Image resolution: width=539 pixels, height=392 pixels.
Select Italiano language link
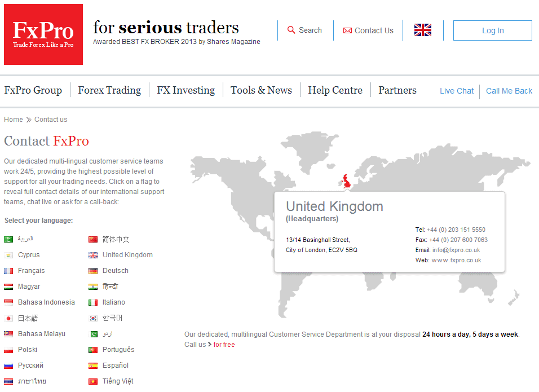pos(114,302)
